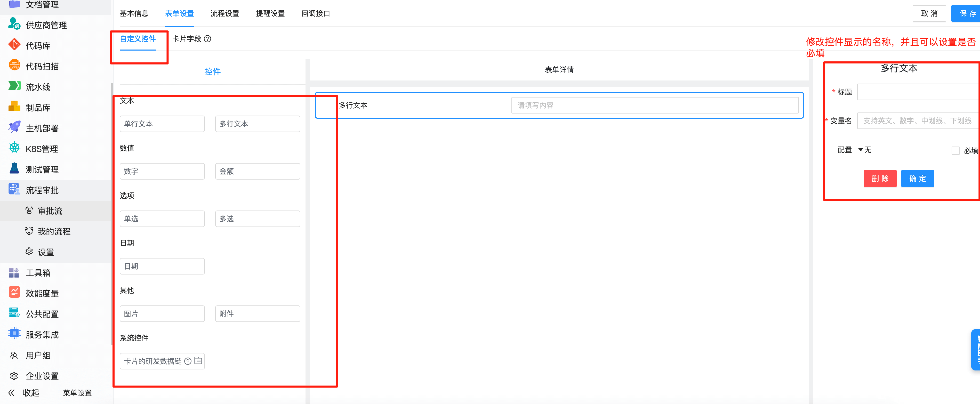Screen dimensions: 980x404
Task: Select 我的流程 in sidebar
Action: 54,231
